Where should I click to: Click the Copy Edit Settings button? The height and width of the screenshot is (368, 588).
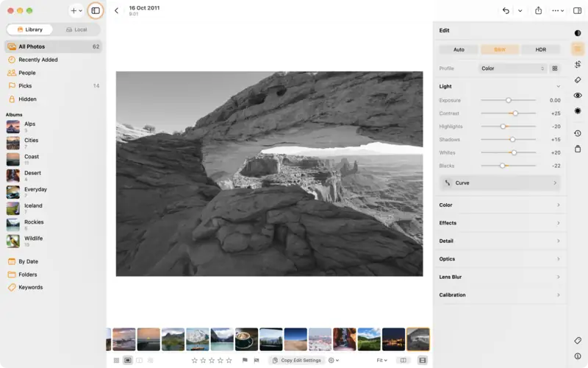pyautogui.click(x=297, y=360)
